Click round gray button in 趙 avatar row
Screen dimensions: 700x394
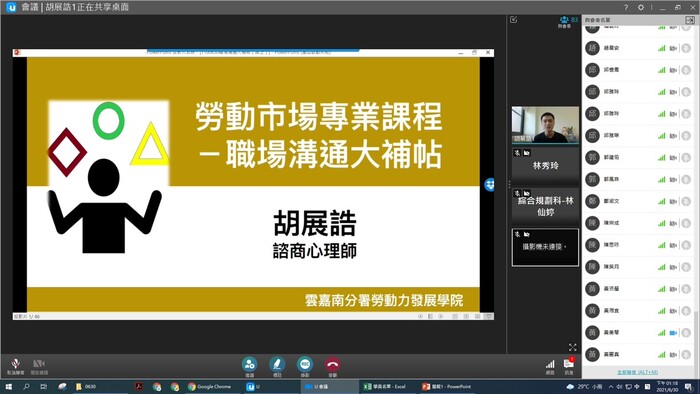click(686, 48)
